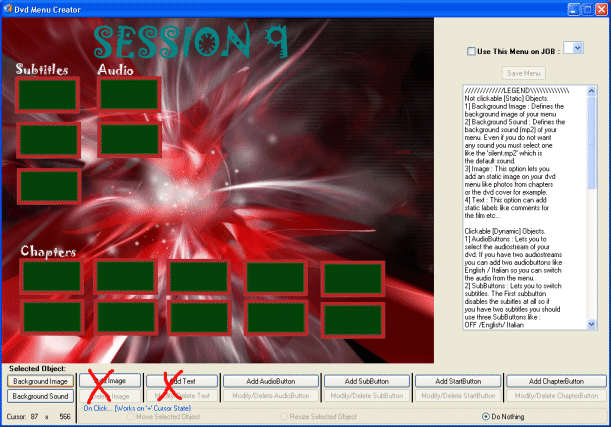Select the Do Nothing radio option
The image size is (611, 427).
(486, 416)
